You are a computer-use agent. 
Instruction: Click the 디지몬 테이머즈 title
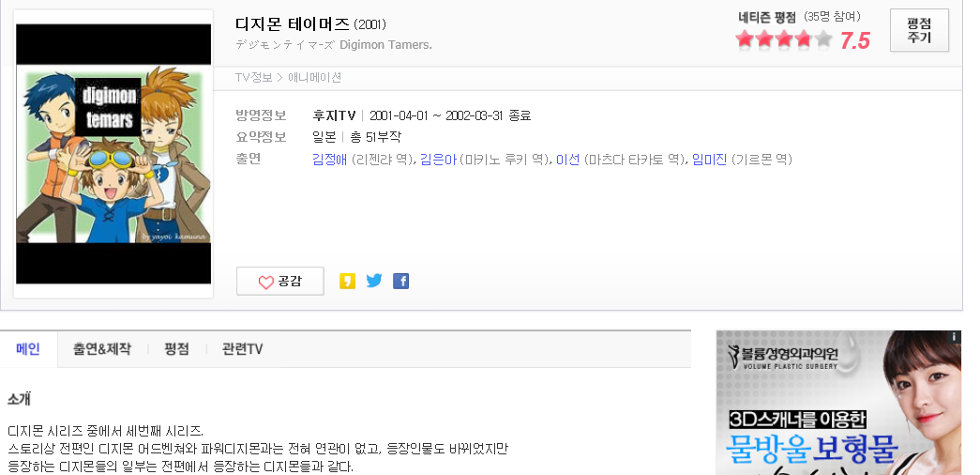pos(293,24)
